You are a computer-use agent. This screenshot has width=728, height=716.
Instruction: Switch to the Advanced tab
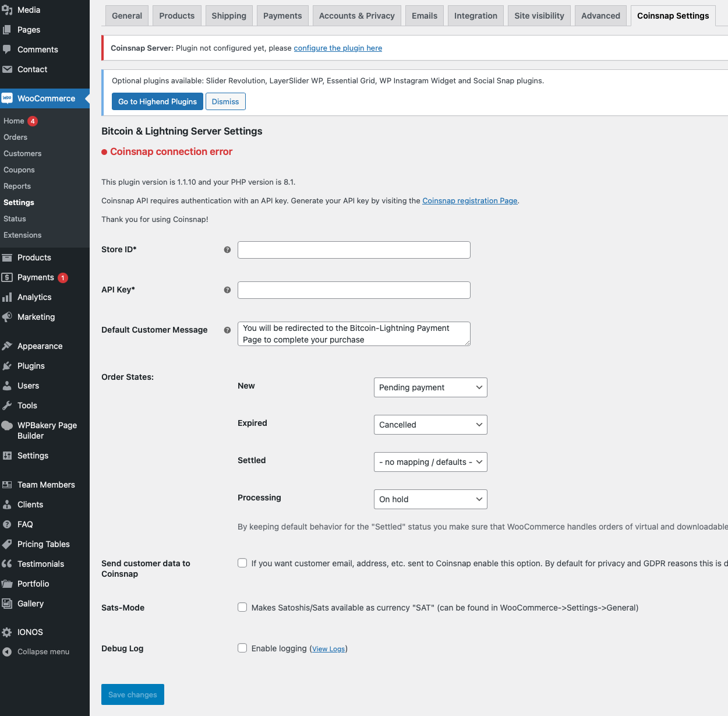pos(600,16)
